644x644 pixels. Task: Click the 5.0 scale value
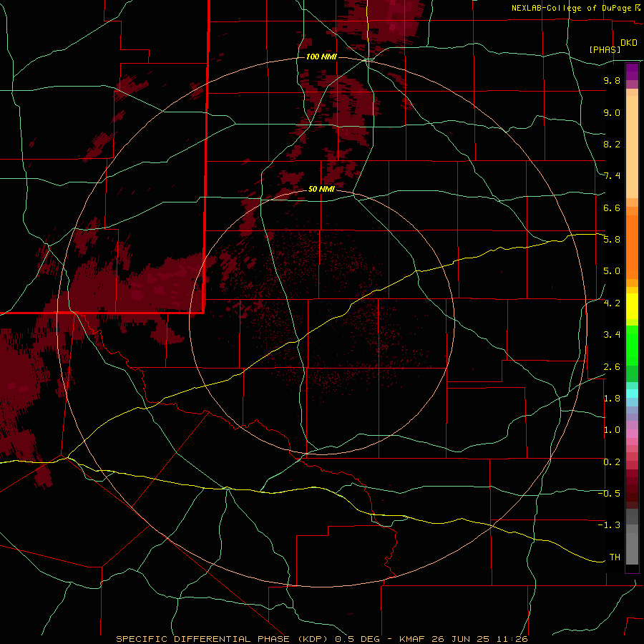pos(612,271)
